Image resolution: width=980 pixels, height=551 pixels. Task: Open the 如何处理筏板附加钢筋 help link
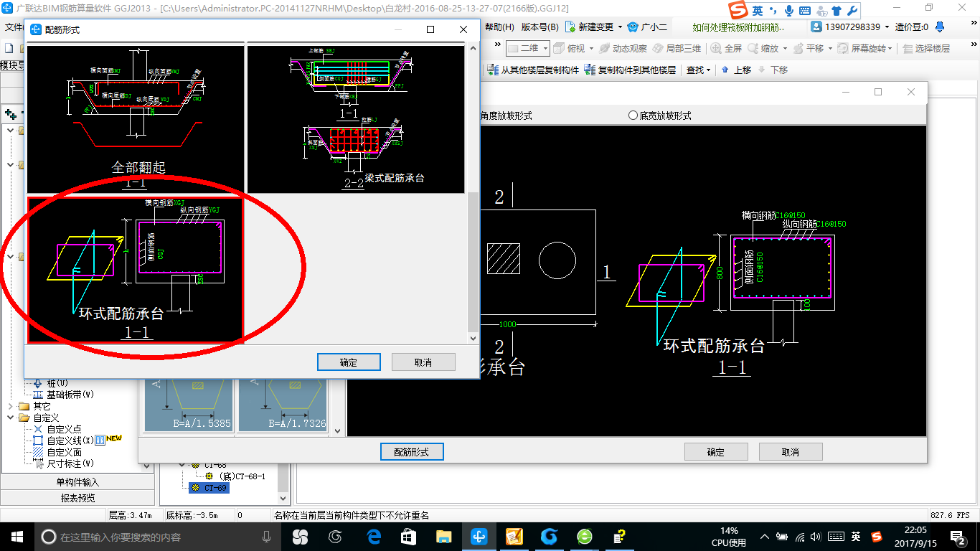738,27
